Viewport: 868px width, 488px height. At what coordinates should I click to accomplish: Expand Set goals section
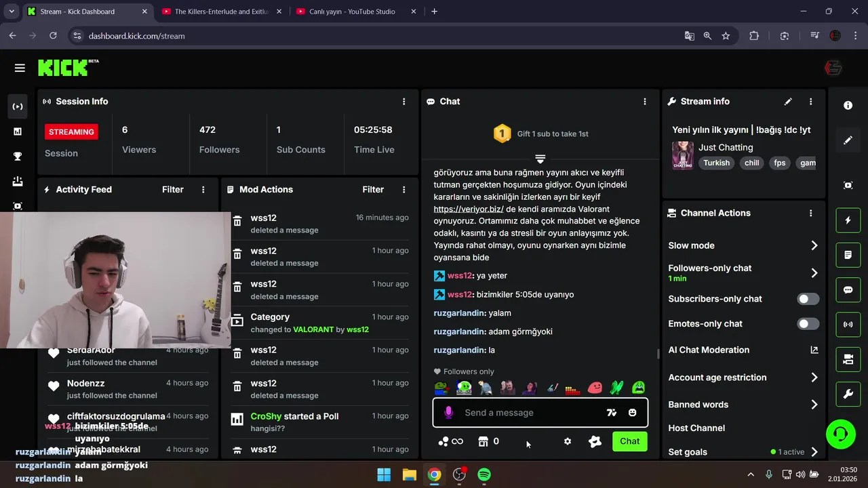(743, 452)
